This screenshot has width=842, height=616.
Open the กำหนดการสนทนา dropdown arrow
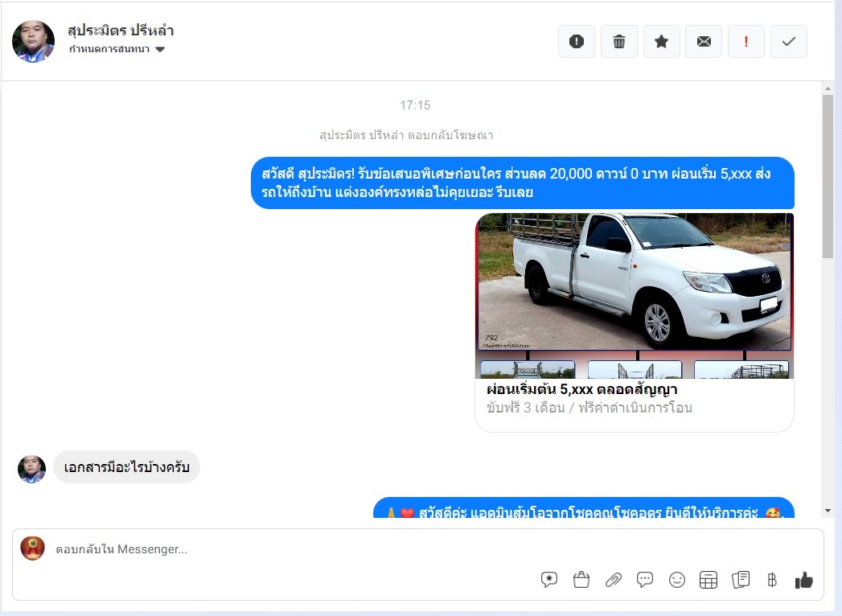[x=159, y=49]
